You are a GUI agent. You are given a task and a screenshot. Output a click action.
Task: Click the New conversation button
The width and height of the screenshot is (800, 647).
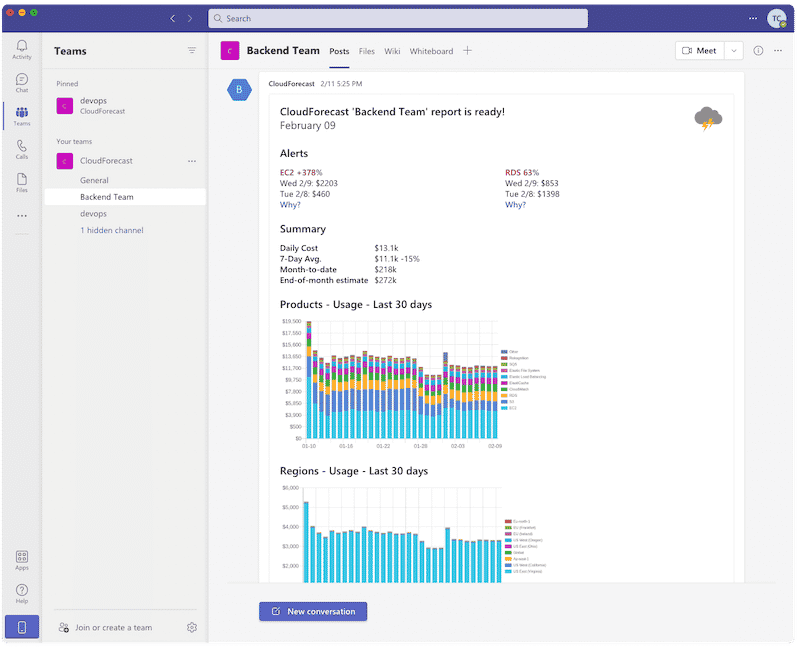[313, 611]
